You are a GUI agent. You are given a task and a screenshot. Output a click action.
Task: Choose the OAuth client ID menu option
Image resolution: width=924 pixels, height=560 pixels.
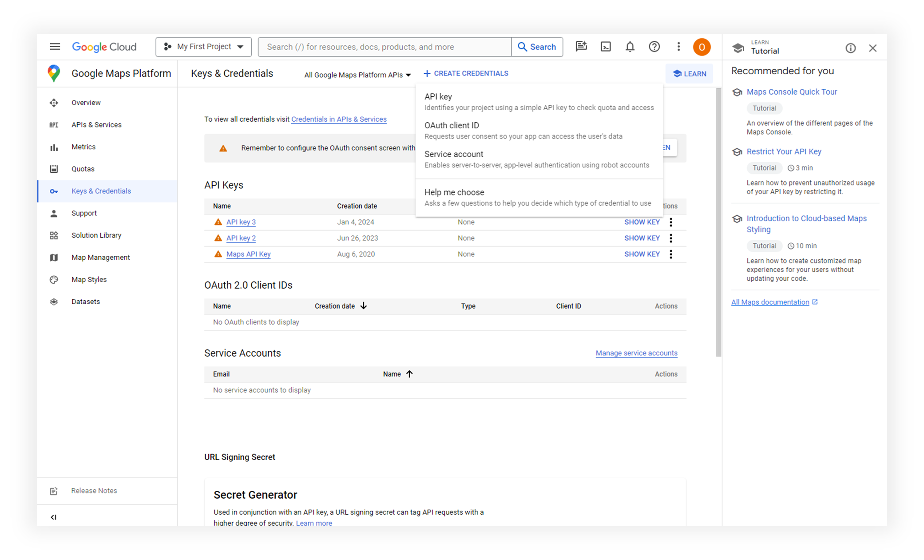point(452,125)
